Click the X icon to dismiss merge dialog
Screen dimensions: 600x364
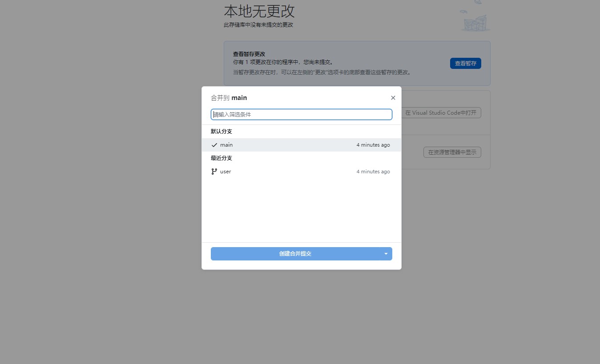pyautogui.click(x=393, y=97)
